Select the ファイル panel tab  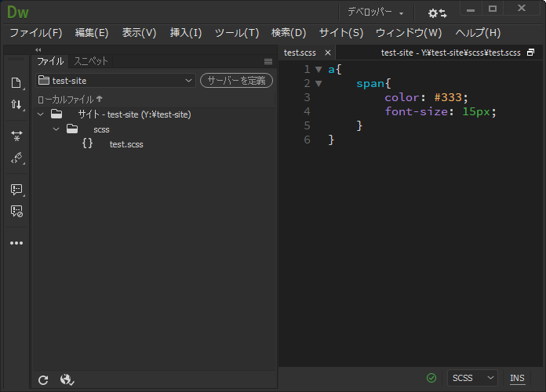tap(50, 61)
